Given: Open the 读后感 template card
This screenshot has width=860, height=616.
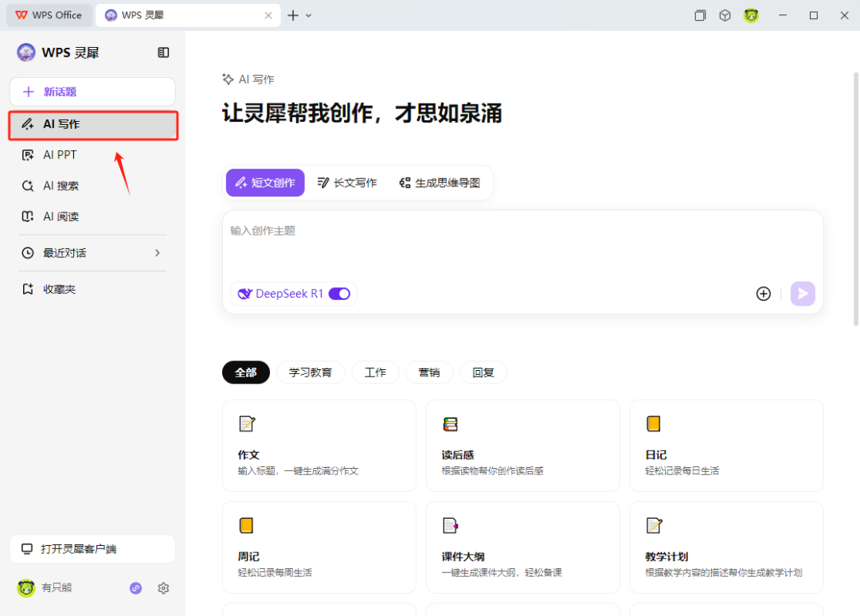Looking at the screenshot, I should click(x=522, y=446).
